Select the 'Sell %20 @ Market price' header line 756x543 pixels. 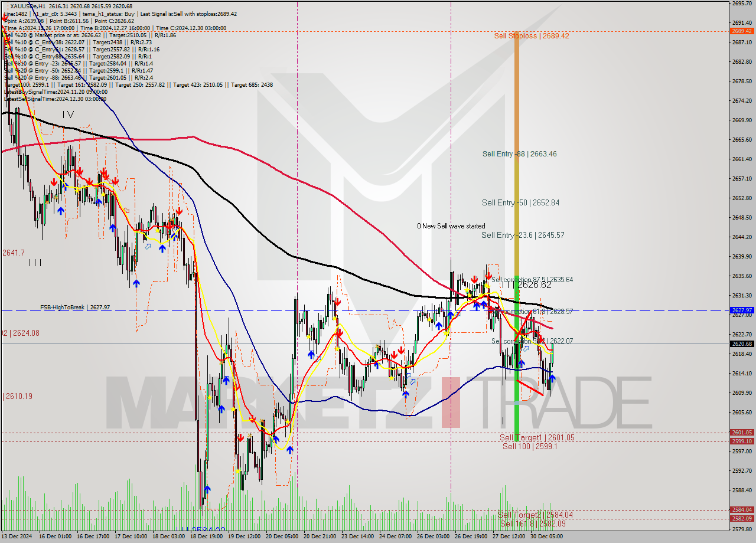click(90, 35)
